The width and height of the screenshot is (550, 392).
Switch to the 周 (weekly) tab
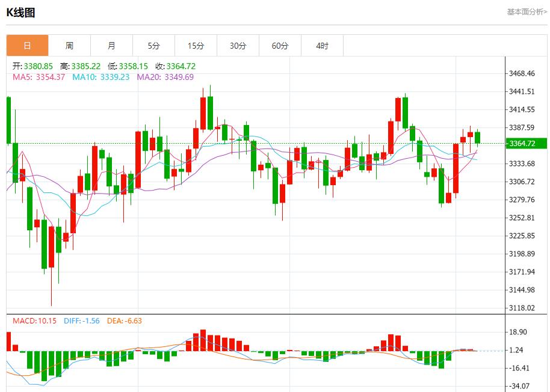point(69,46)
